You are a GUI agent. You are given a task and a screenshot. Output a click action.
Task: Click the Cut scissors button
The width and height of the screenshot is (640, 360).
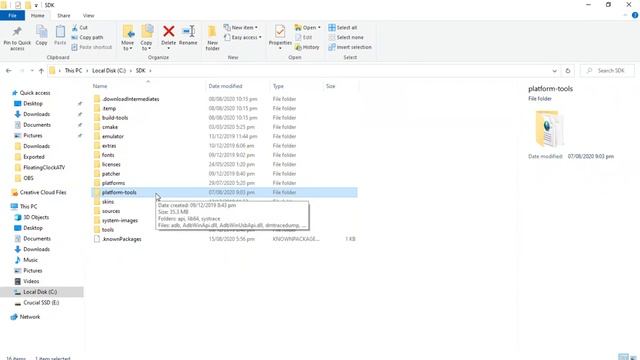(x=80, y=27)
